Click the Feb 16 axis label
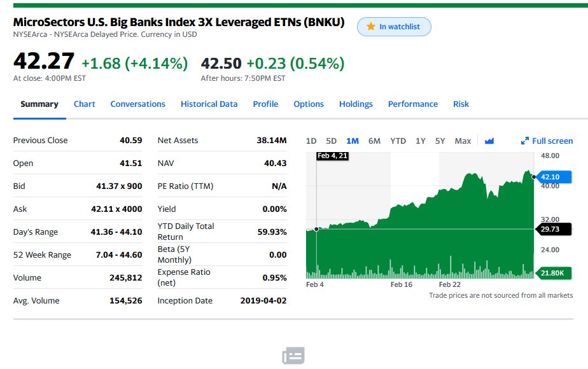This screenshot has width=588, height=369. (x=402, y=284)
